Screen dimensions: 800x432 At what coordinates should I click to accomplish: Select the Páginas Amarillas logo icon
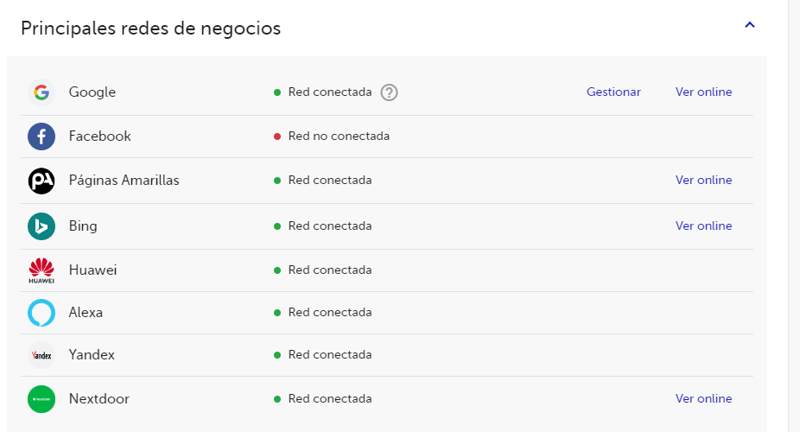pos(41,181)
